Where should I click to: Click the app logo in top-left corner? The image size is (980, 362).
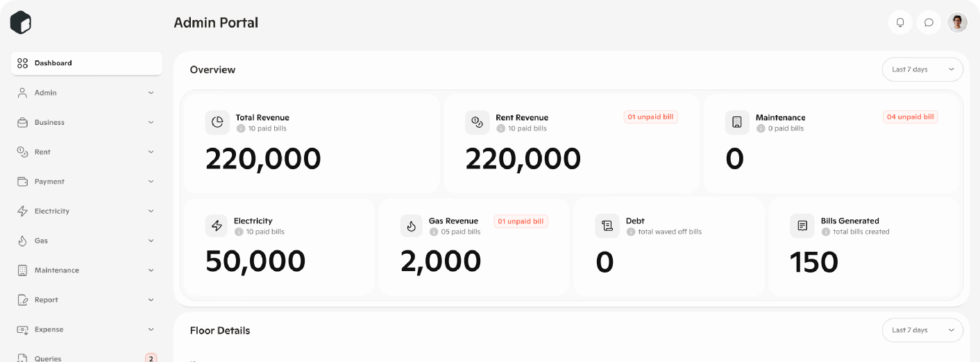(x=21, y=22)
